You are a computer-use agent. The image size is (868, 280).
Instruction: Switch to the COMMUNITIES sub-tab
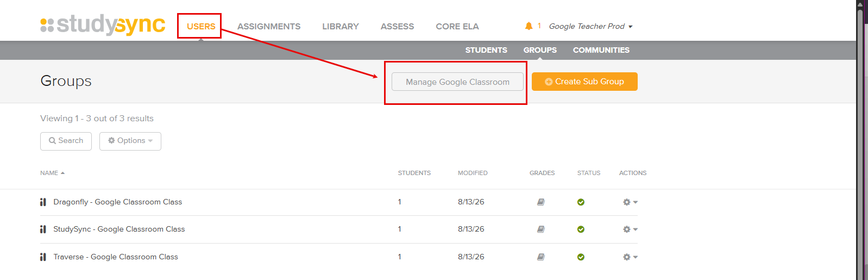[601, 50]
